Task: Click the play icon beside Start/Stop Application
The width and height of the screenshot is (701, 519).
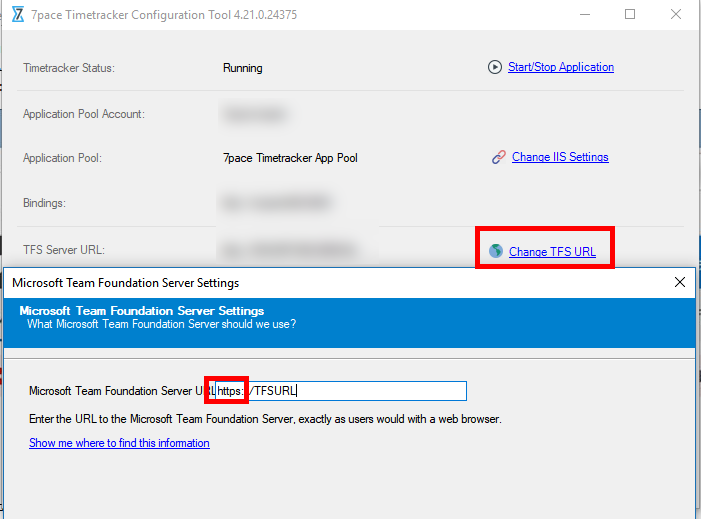Action: click(494, 67)
